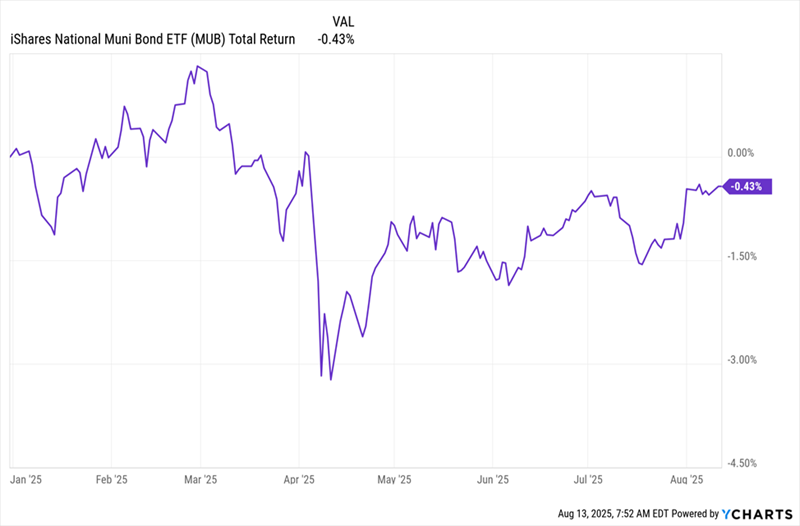
Task: Select the May '25 axis label
Action: [395, 478]
